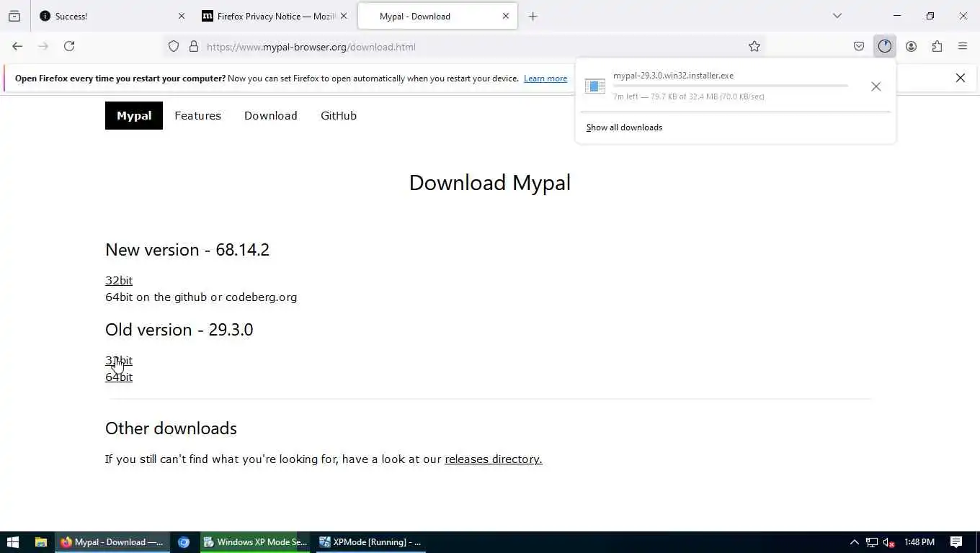The width and height of the screenshot is (980, 553).
Task: Download old version 29.3.0 64bit
Action: 119,377
